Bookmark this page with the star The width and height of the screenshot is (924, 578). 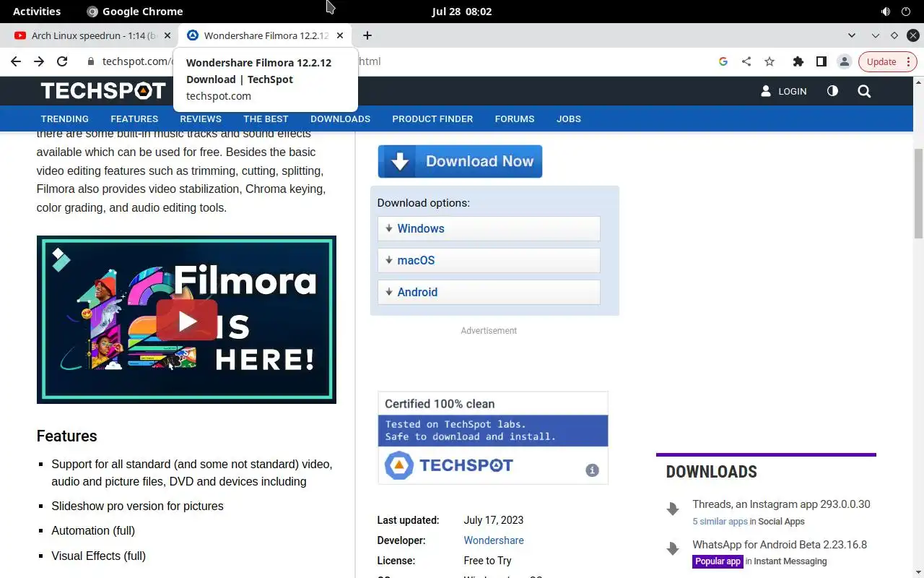click(770, 61)
